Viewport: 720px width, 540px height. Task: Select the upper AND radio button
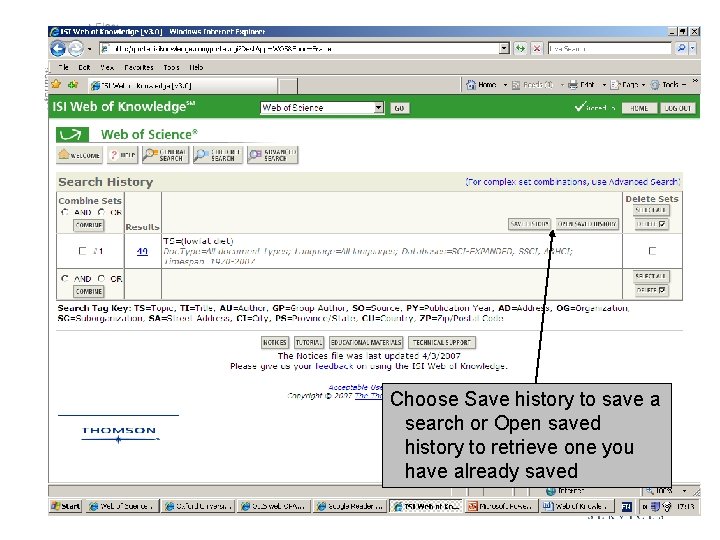click(x=65, y=212)
